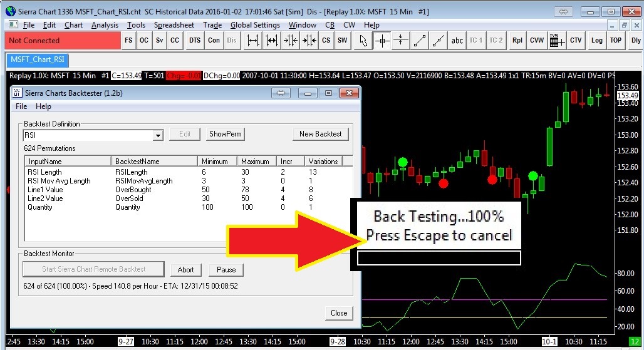The height and width of the screenshot is (350, 644).
Task: Click the Abort button
Action: pyautogui.click(x=185, y=270)
